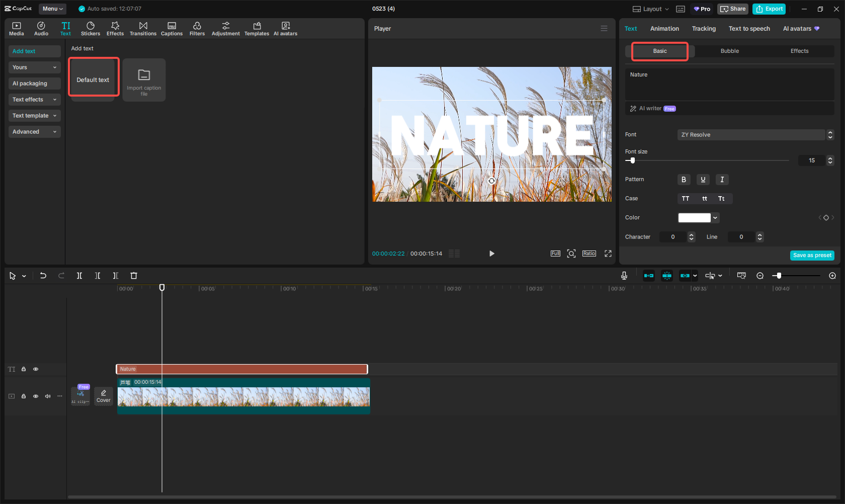The width and height of the screenshot is (845, 504).
Task: Lock the video track
Action: click(23, 396)
